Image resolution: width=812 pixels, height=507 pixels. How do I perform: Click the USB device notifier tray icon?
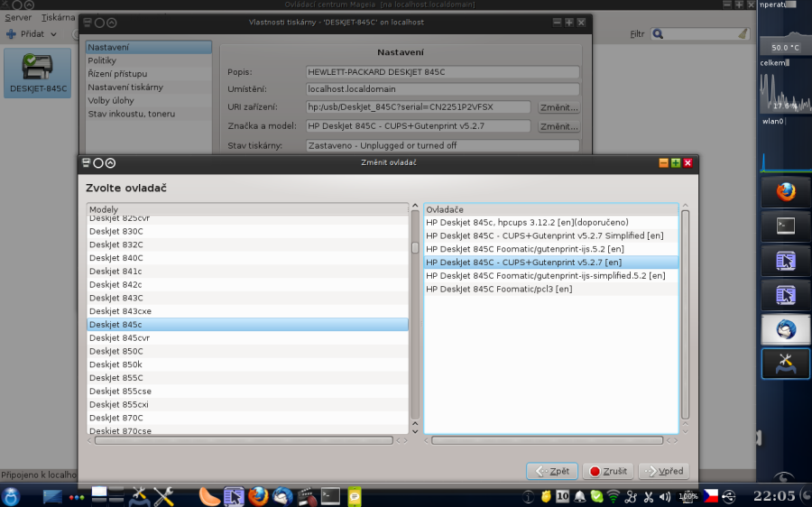(x=729, y=496)
